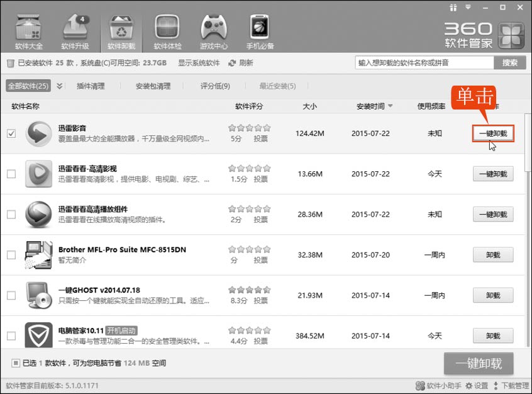Click the software search input field

(x=424, y=63)
